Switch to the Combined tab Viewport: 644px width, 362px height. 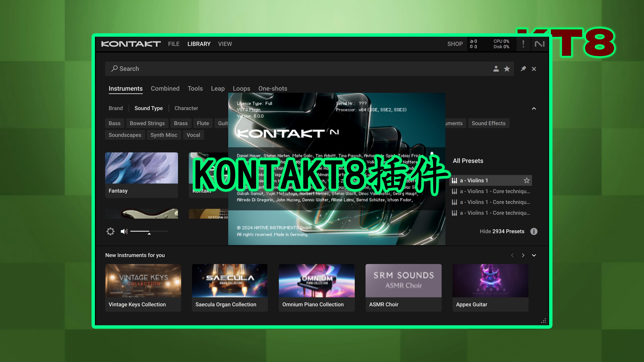pyautogui.click(x=165, y=88)
